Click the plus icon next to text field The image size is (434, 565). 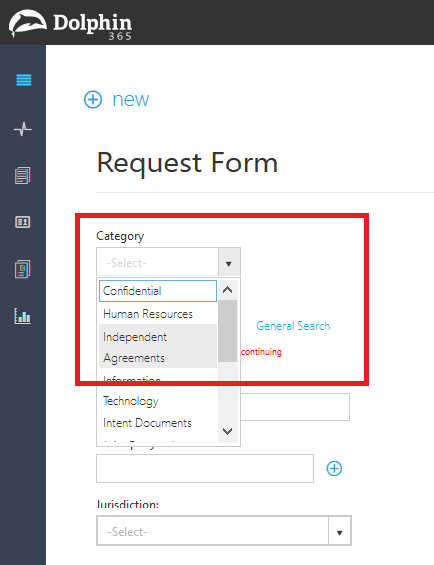334,468
